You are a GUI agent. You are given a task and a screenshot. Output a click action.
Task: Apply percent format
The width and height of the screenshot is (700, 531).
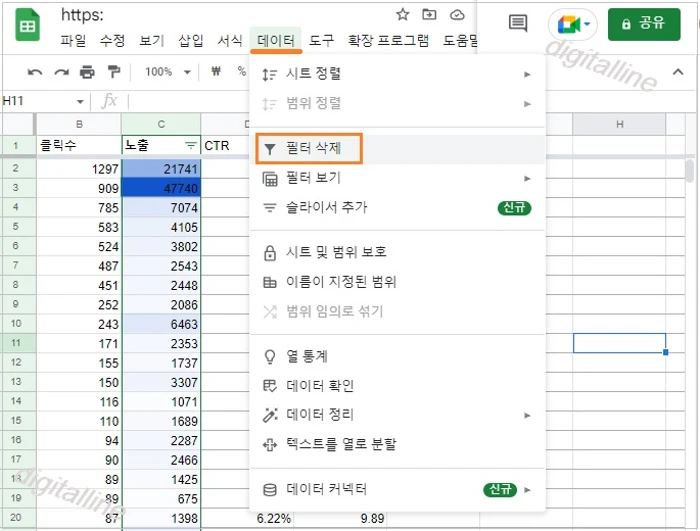pyautogui.click(x=242, y=71)
